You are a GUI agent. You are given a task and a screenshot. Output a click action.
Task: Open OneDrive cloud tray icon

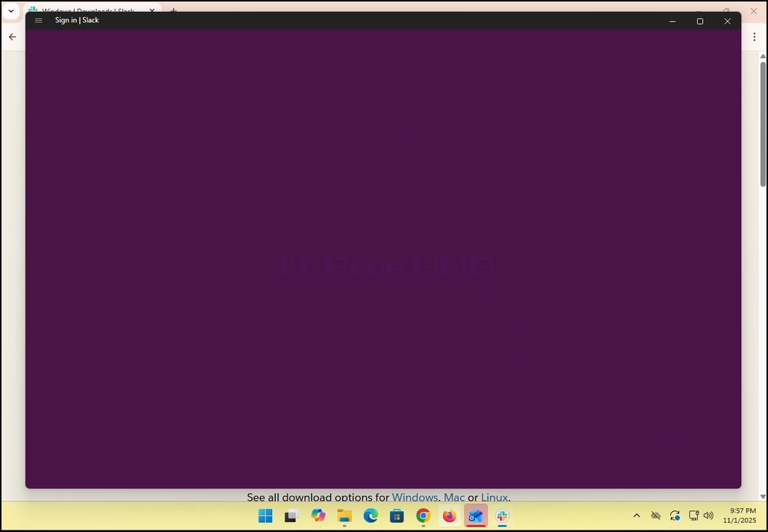(656, 516)
